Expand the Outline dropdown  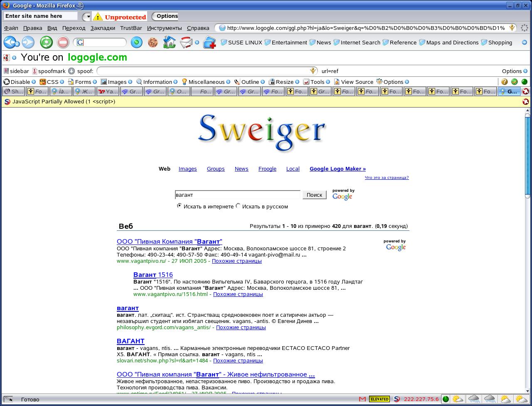249,82
